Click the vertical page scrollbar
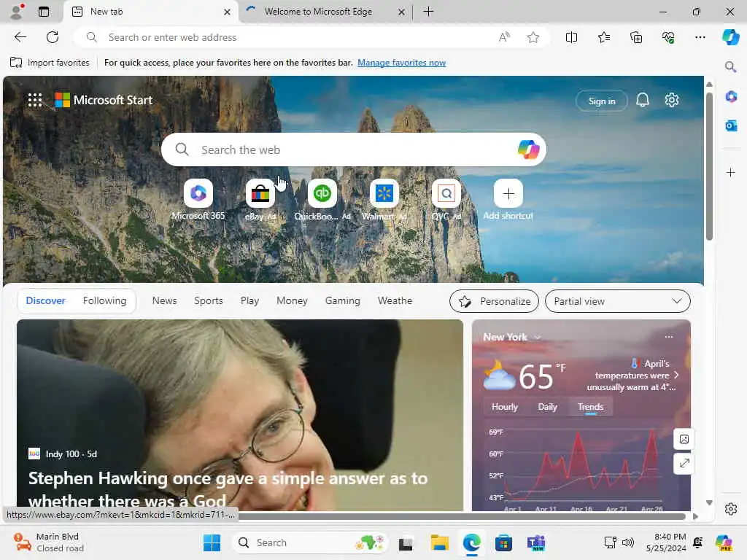 pos(709,167)
